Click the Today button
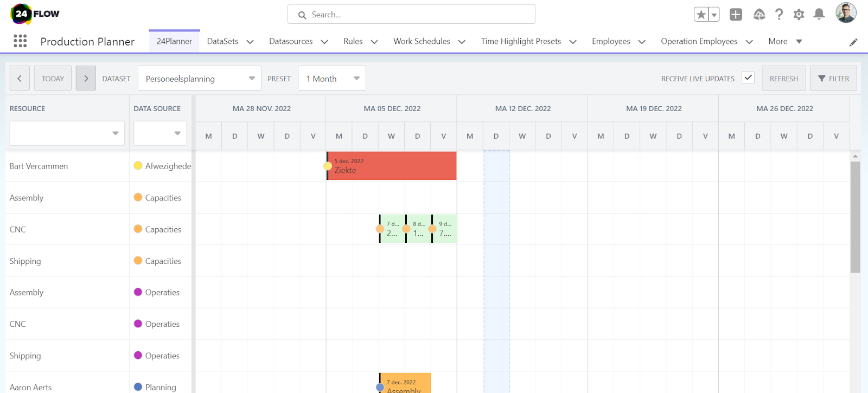This screenshot has width=868, height=393. point(53,79)
